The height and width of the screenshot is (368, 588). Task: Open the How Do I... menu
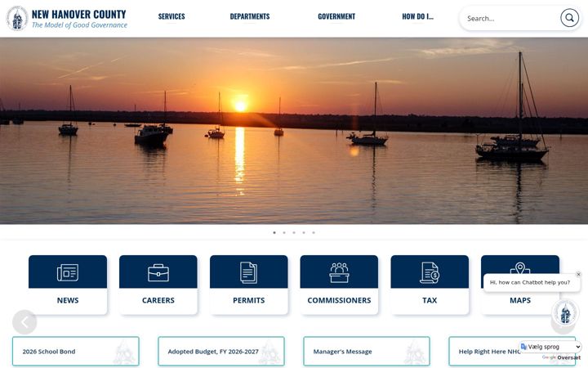417,16
